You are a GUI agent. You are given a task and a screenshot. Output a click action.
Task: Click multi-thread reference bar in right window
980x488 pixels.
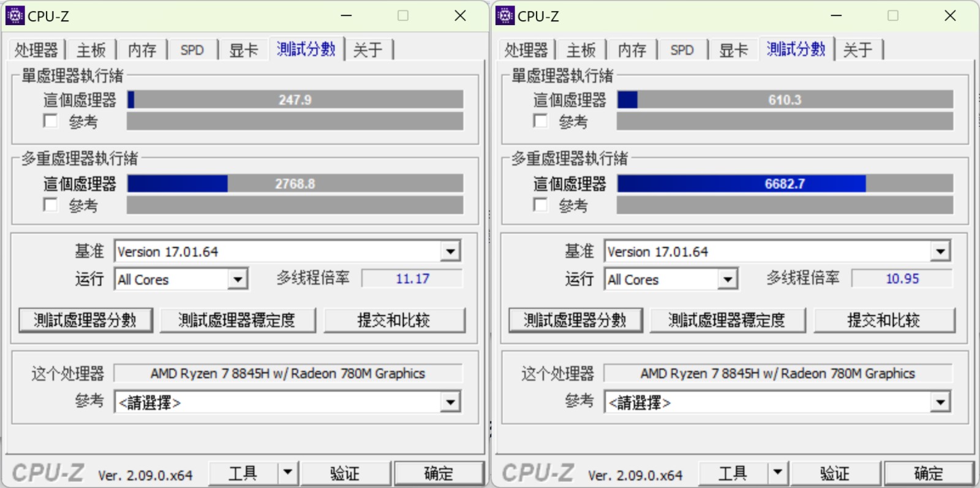coord(785,205)
